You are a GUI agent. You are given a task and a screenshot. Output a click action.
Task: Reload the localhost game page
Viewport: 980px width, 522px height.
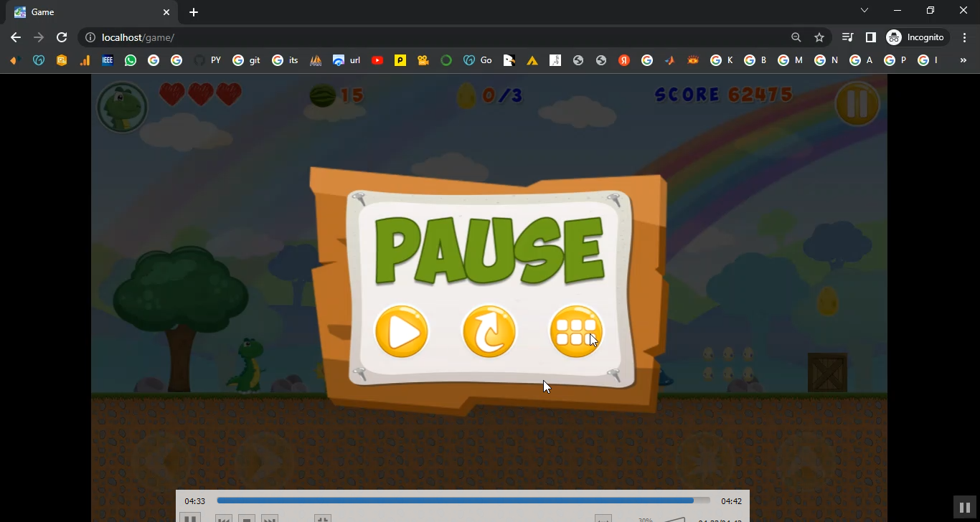[62, 37]
